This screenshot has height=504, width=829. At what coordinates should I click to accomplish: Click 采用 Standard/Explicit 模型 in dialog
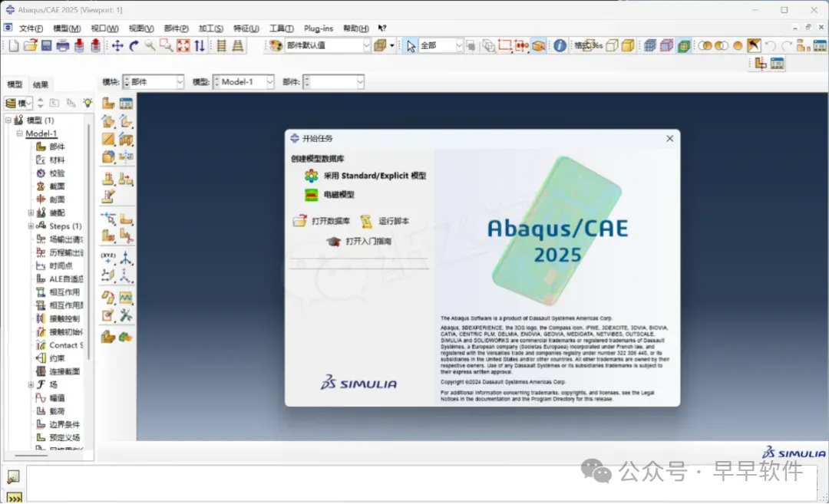pyautogui.click(x=365, y=176)
